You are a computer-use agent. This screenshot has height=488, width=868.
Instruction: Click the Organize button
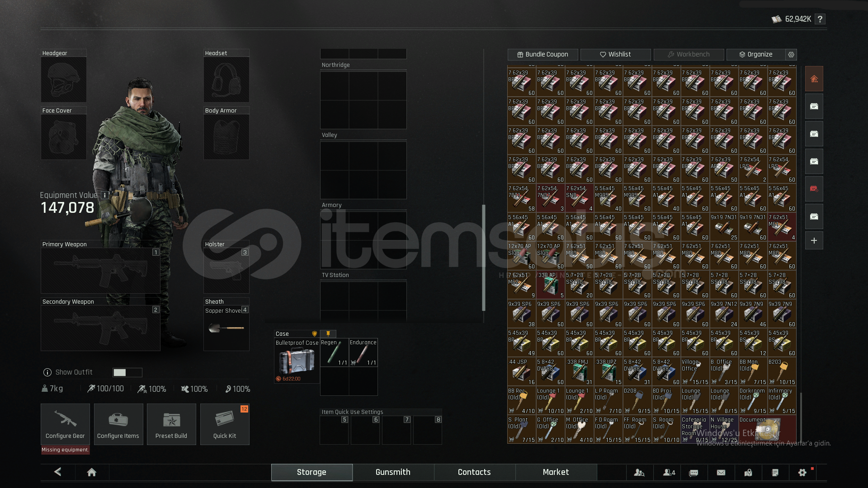click(755, 55)
